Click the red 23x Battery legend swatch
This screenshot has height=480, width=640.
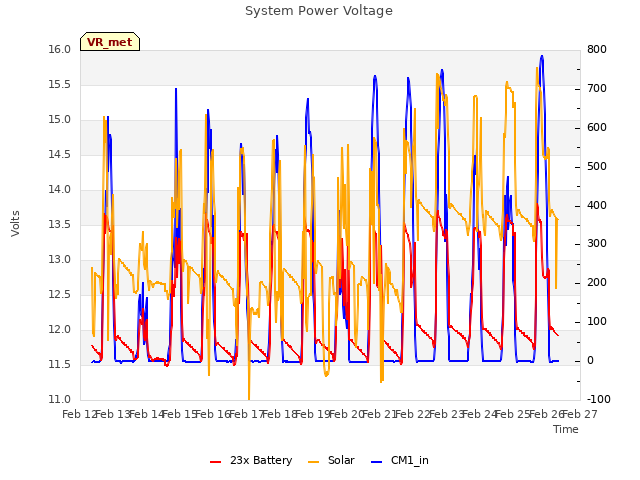point(216,462)
